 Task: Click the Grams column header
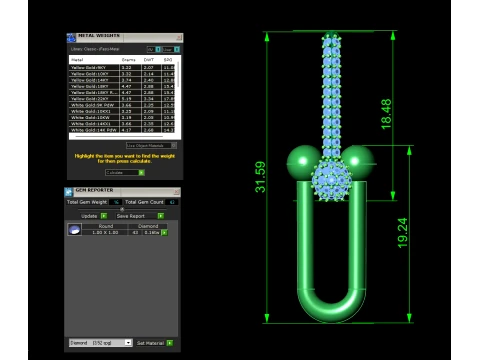(x=128, y=60)
